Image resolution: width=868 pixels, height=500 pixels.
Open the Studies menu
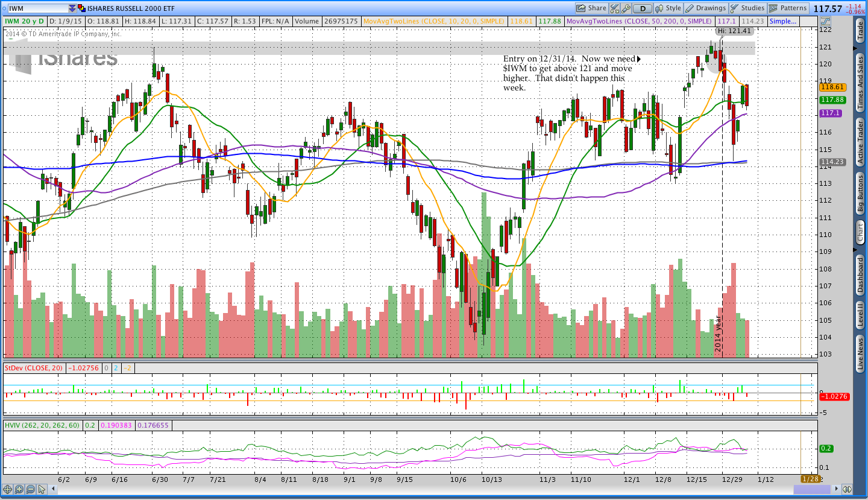[747, 8]
